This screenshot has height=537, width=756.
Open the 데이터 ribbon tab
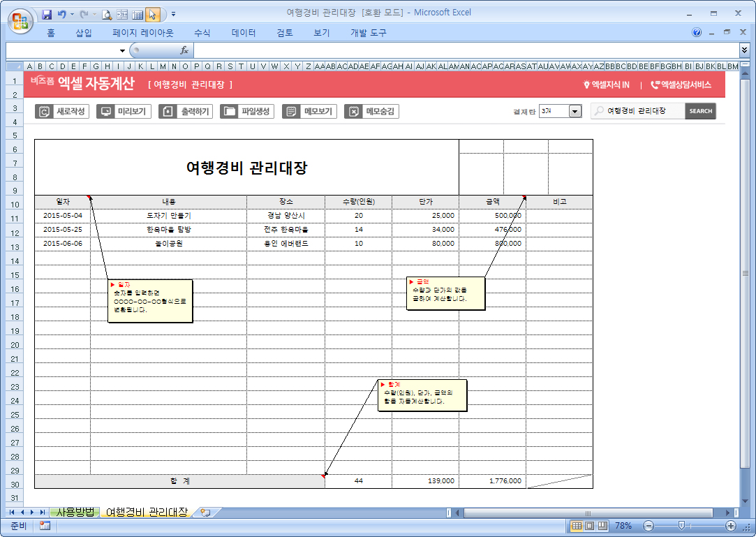[244, 33]
